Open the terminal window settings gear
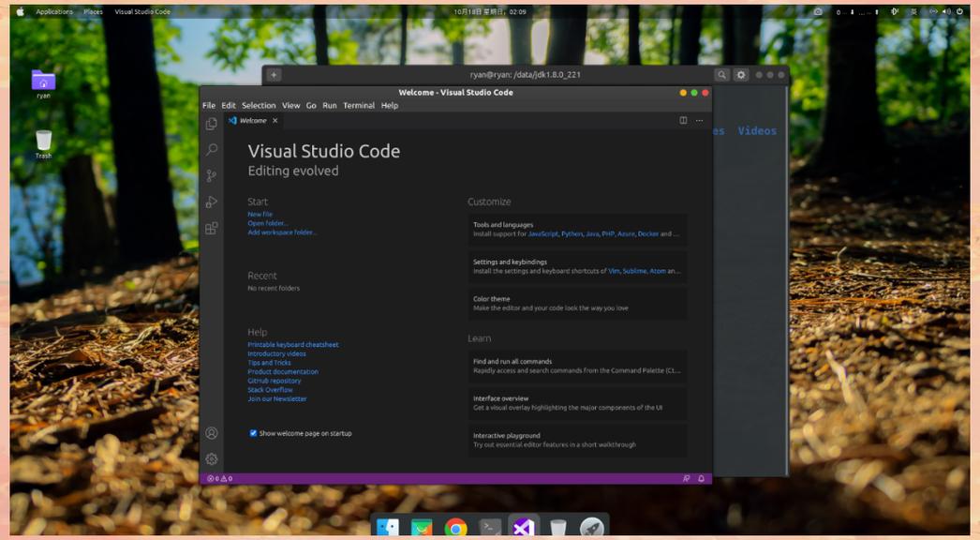The width and height of the screenshot is (980, 540). (x=741, y=74)
